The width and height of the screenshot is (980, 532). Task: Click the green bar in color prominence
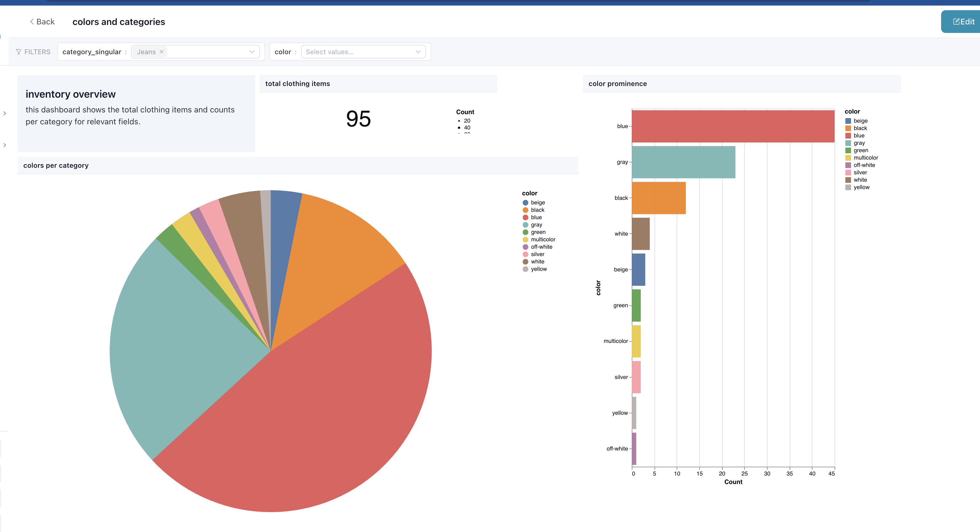coord(637,305)
